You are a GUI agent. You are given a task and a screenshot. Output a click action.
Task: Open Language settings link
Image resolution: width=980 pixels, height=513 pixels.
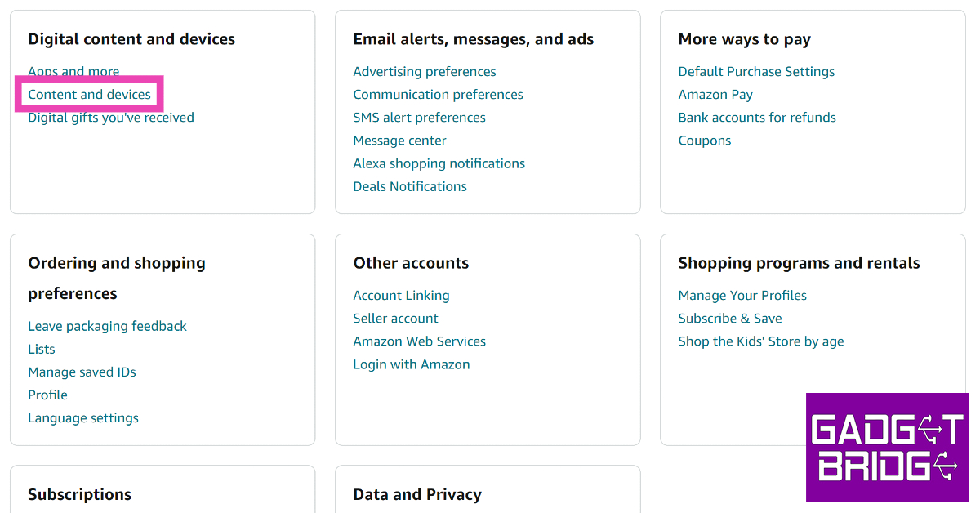coord(83,417)
